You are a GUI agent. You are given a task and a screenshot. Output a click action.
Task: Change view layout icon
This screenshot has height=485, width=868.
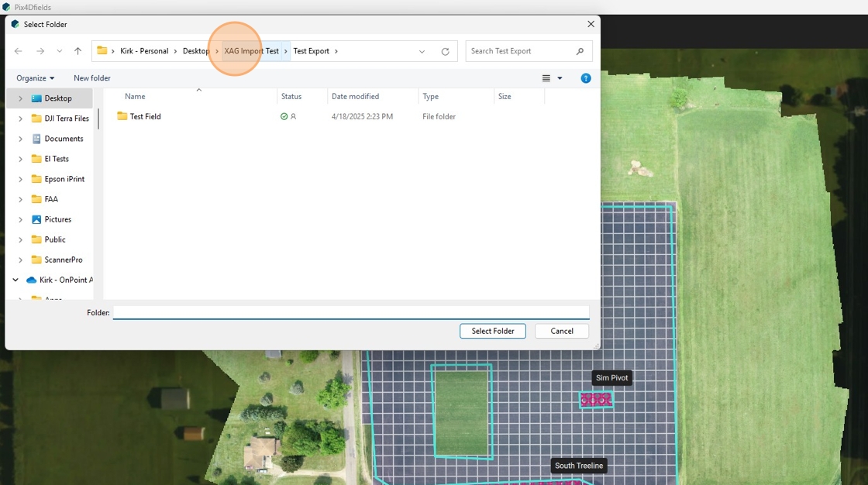546,78
